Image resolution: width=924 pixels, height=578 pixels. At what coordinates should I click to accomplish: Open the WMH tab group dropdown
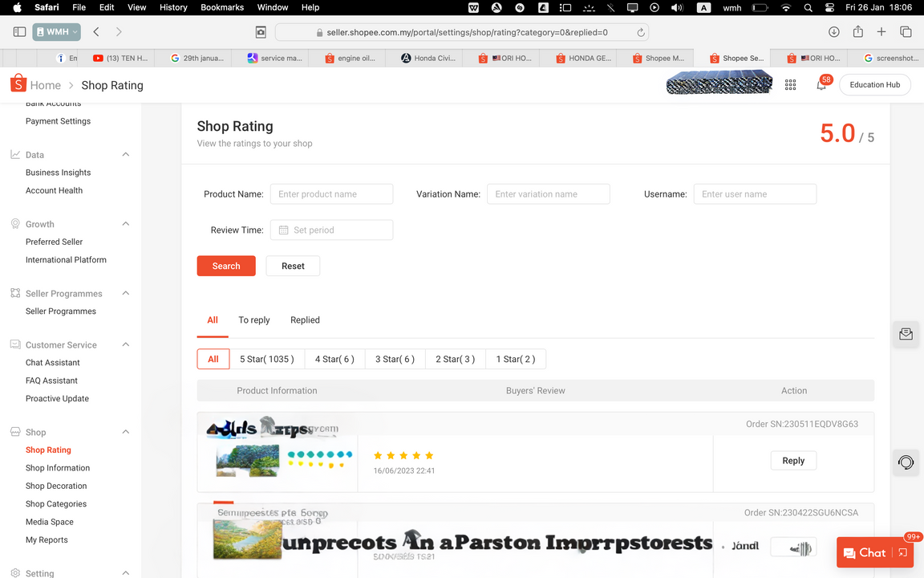(x=57, y=32)
